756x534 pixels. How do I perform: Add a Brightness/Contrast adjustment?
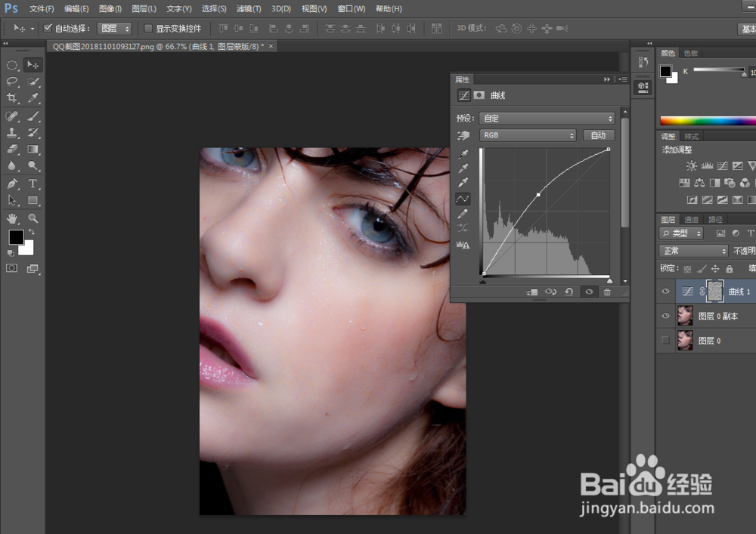pyautogui.click(x=692, y=166)
